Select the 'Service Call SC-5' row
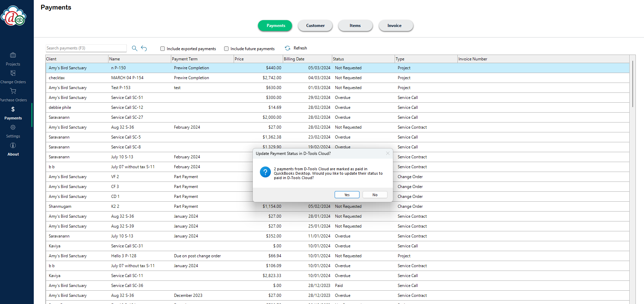 point(337,137)
